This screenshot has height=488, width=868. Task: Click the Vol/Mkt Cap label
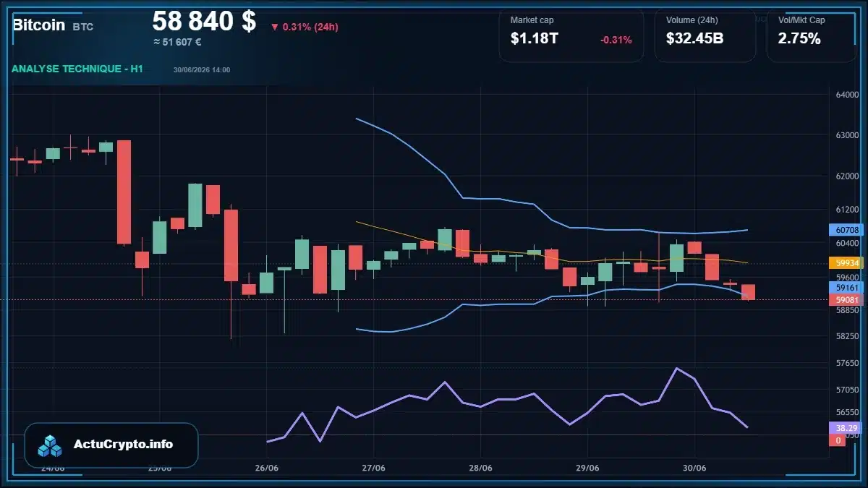(801, 20)
